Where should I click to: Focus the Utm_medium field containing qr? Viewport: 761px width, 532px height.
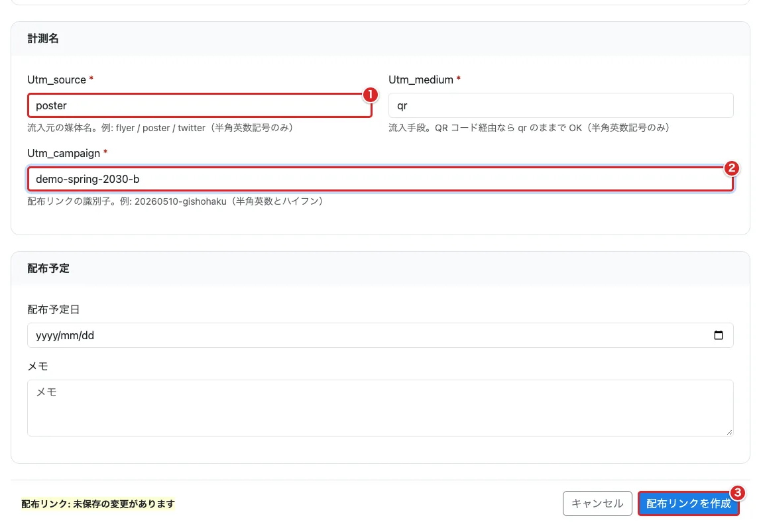click(561, 105)
